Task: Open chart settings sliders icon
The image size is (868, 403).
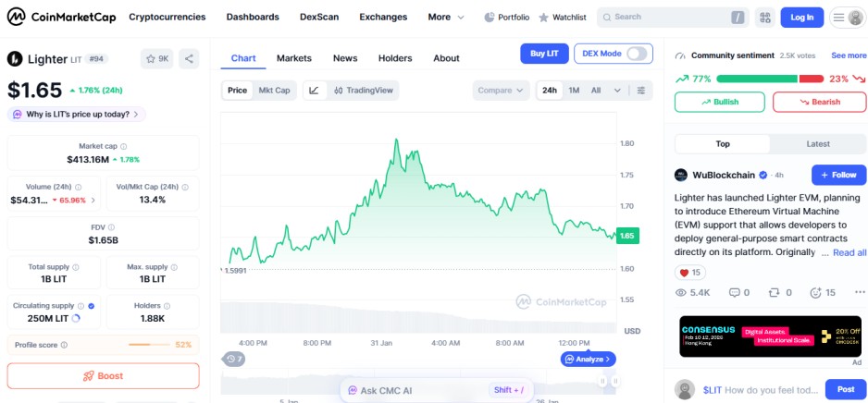Action: [x=641, y=90]
